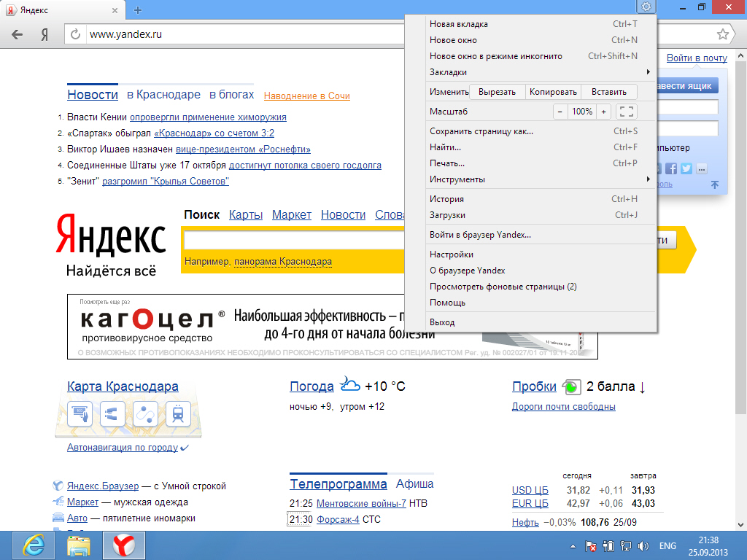Viewport: 747px width, 560px height.
Task: Switch to the 'Афиша' tab
Action: coord(414,484)
